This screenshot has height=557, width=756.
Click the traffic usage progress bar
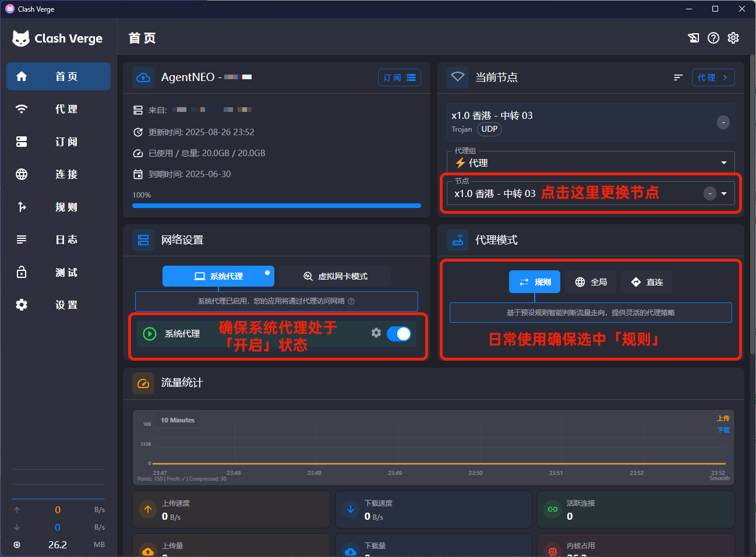[277, 206]
